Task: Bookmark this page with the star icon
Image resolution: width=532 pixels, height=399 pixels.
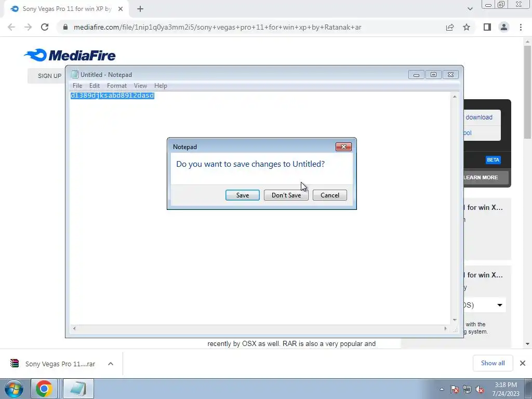Action: coord(467,27)
